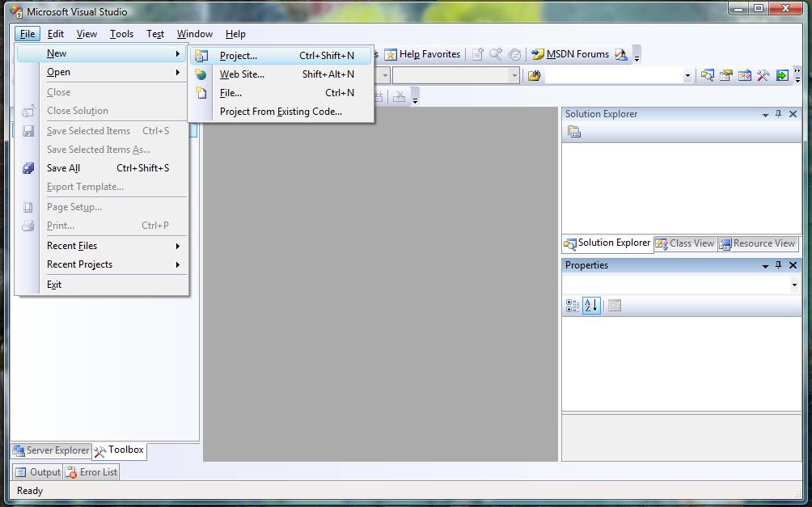Open the Output tab
The image size is (812, 507).
38,472
